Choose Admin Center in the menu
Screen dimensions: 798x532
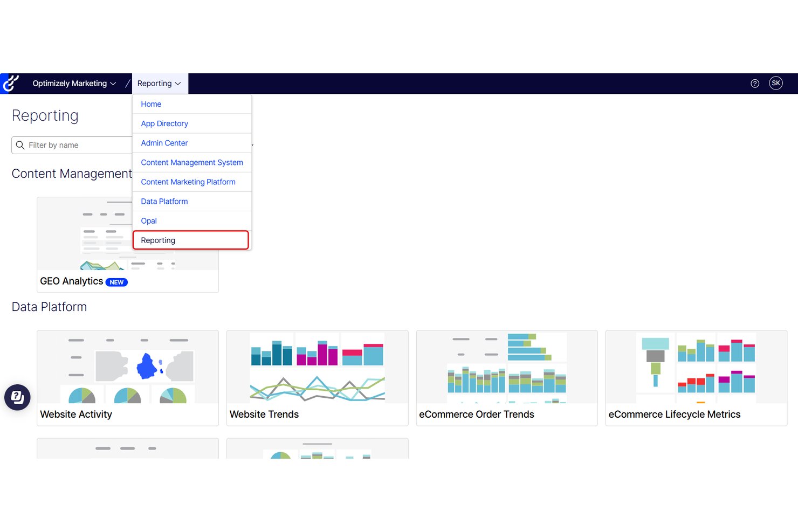[192, 143]
